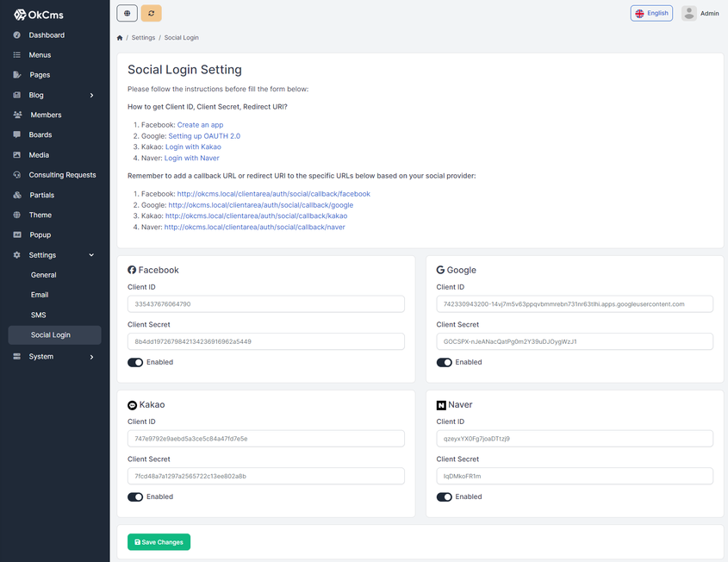Click the Kakao Client Secret field

(x=265, y=476)
